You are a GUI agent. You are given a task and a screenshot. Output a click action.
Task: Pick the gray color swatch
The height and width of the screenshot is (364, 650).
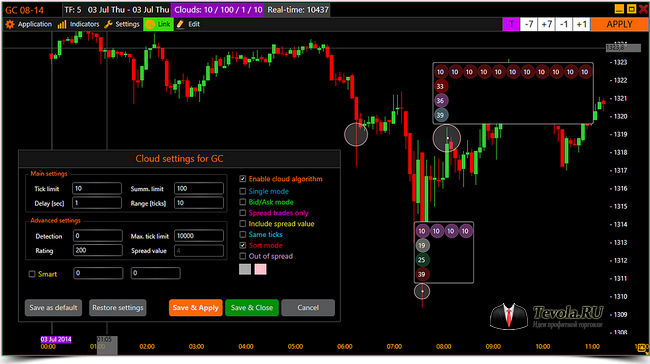pyautogui.click(x=245, y=269)
